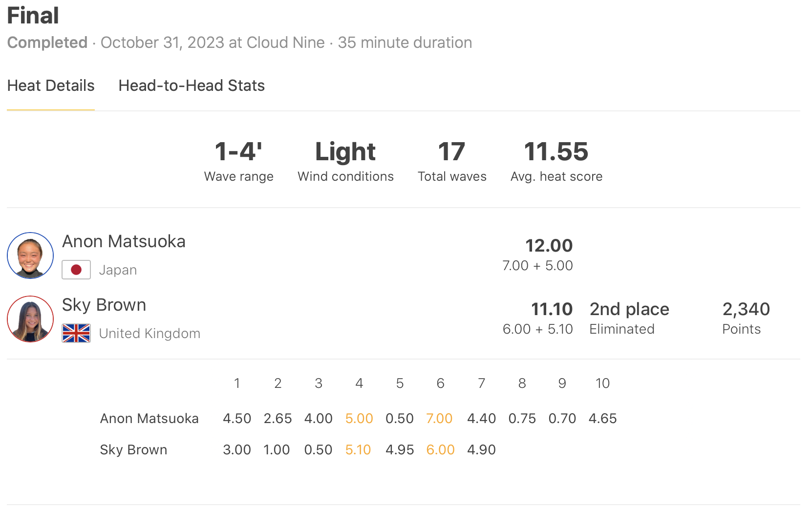The width and height of the screenshot is (812, 511).
Task: Open Anon Matsuoka's athlete name link
Action: 124,241
